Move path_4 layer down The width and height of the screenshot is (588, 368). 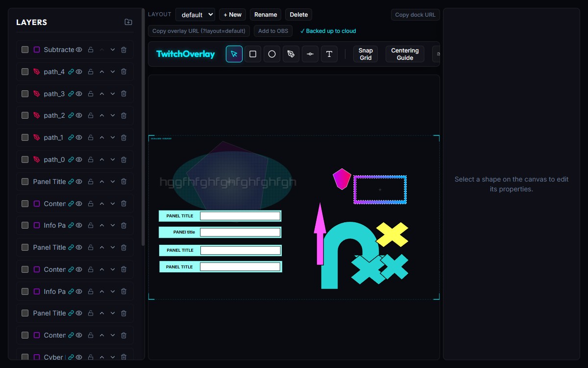pos(113,72)
